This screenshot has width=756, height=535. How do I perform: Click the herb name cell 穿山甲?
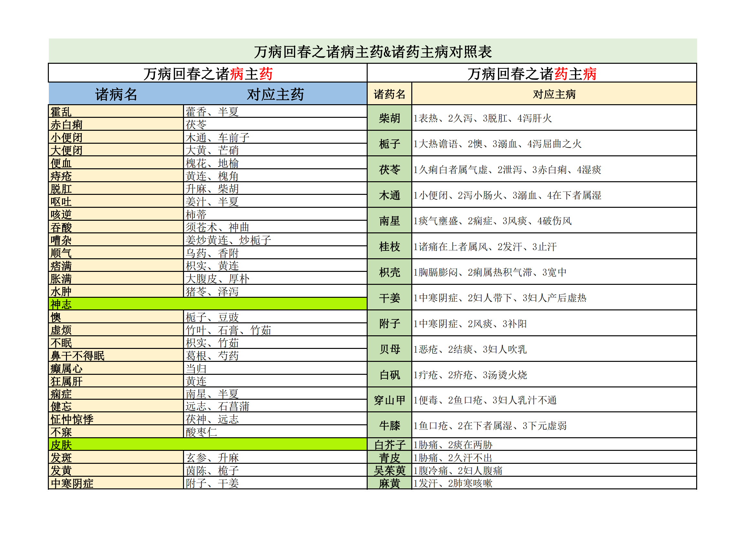tap(390, 400)
